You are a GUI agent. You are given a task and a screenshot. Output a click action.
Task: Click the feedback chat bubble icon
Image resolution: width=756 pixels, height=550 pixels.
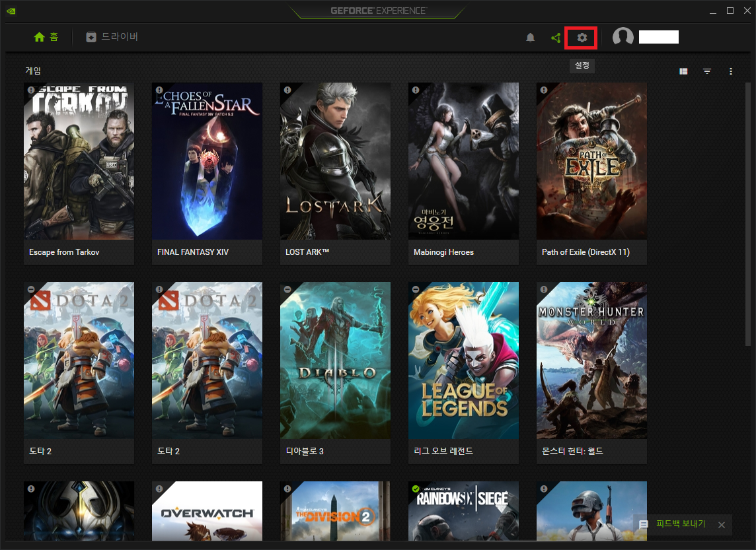point(644,524)
